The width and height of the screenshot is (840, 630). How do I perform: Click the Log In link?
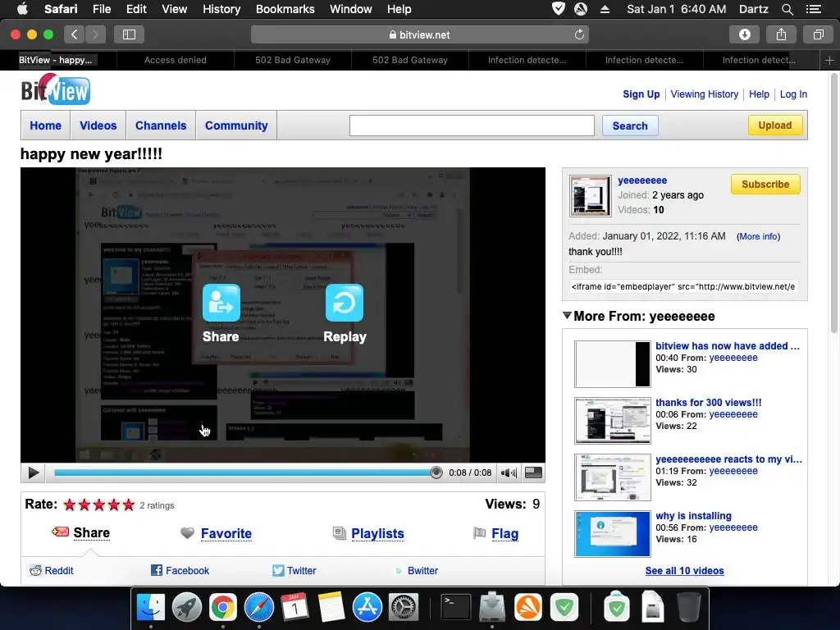[x=793, y=94]
